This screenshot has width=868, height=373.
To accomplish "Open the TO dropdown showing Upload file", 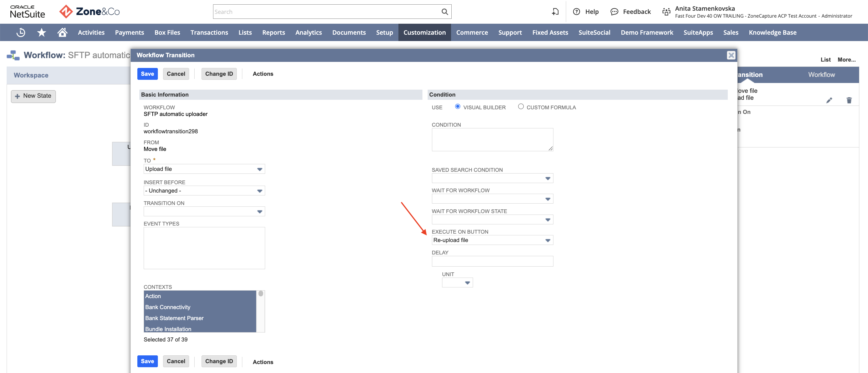I will pos(204,169).
